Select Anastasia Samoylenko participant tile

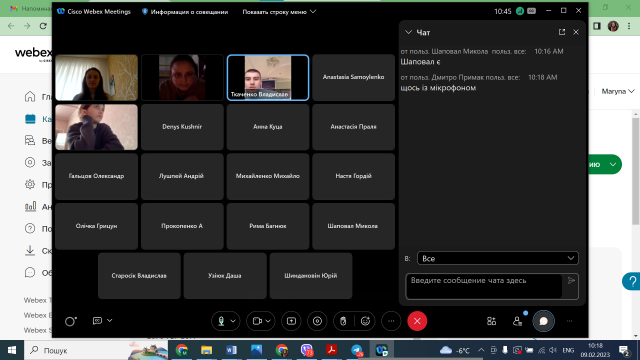click(353, 78)
